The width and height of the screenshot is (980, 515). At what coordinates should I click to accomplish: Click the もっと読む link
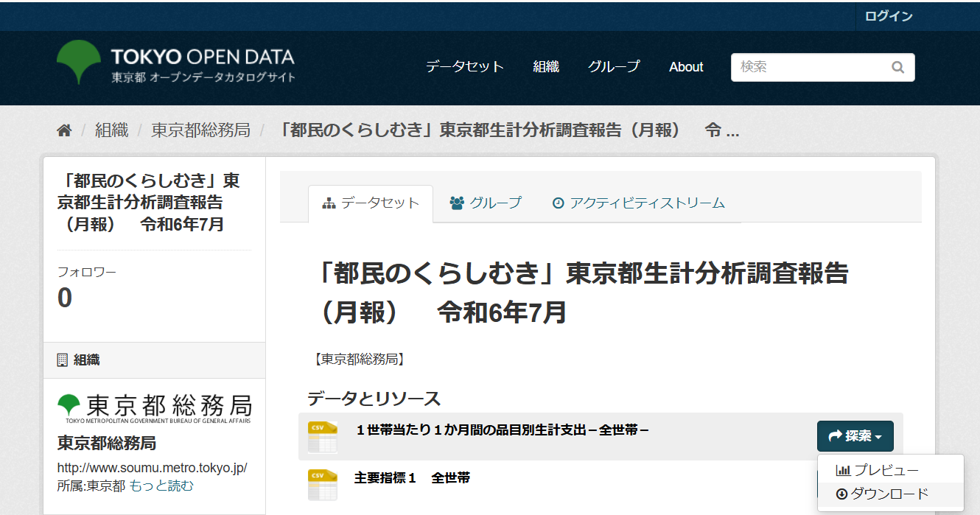(x=161, y=486)
